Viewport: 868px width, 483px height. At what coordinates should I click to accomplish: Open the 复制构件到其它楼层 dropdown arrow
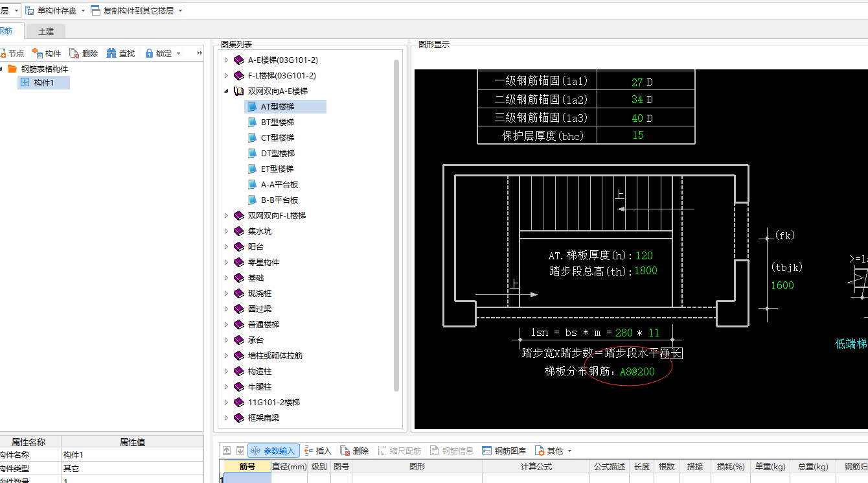pos(180,10)
